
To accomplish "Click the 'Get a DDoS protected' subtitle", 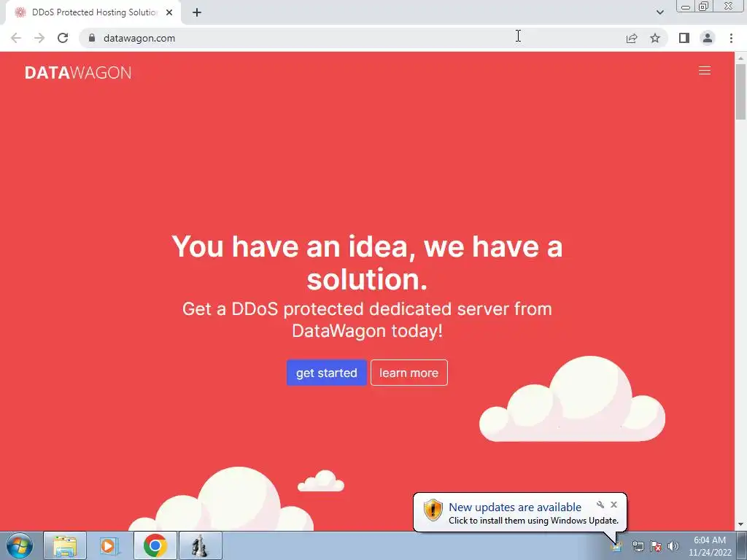I will (367, 319).
